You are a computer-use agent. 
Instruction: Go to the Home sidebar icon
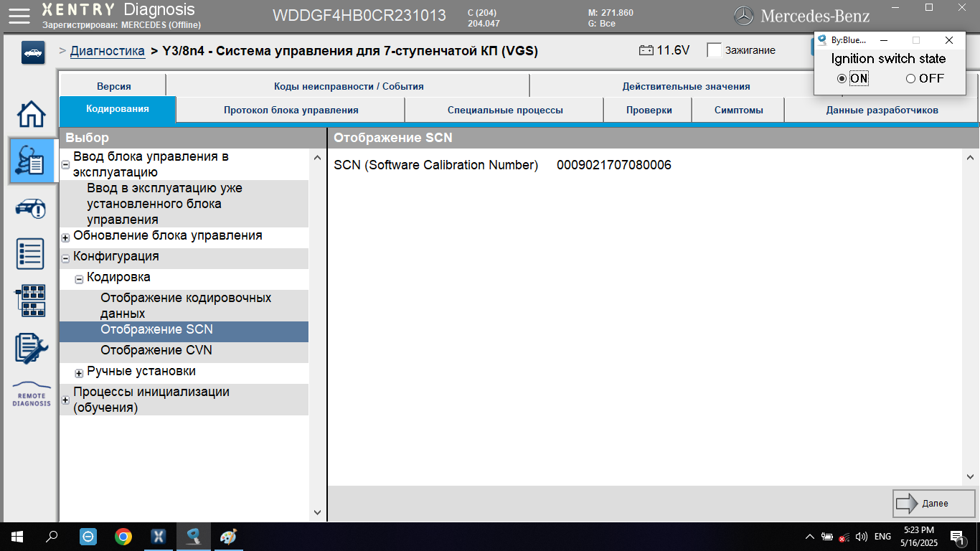pyautogui.click(x=31, y=114)
